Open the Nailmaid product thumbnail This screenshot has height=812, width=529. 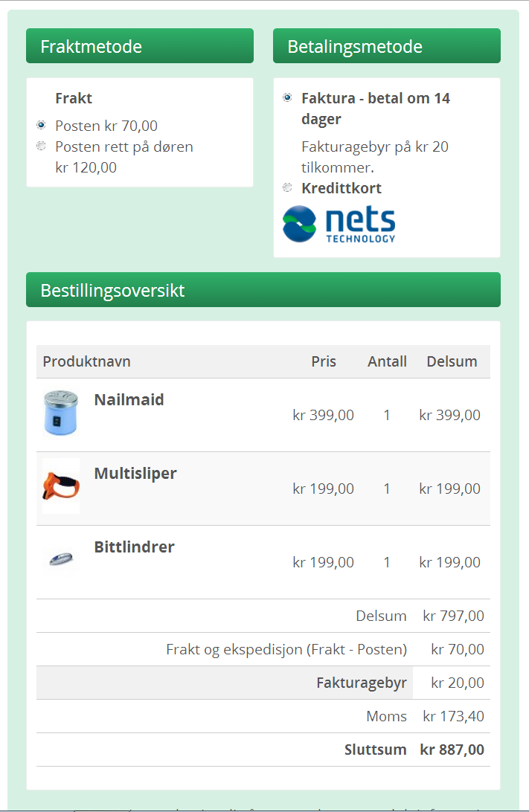coord(61,413)
